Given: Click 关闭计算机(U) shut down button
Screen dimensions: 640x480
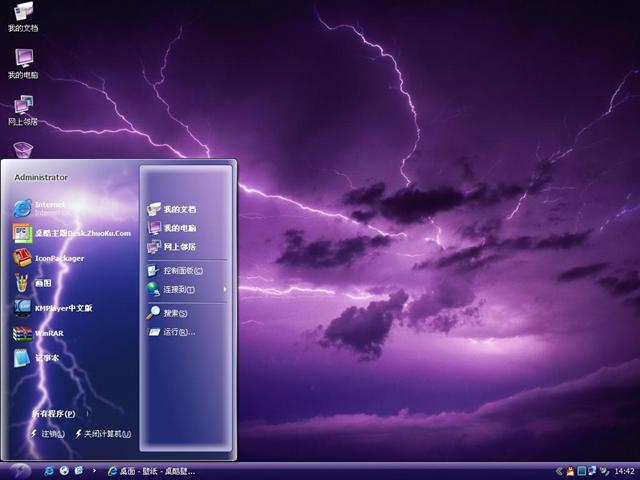Looking at the screenshot, I should tap(103, 433).
